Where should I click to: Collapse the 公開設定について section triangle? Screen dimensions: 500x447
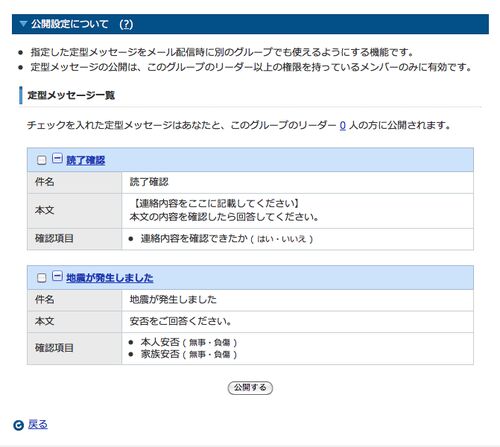coord(23,24)
